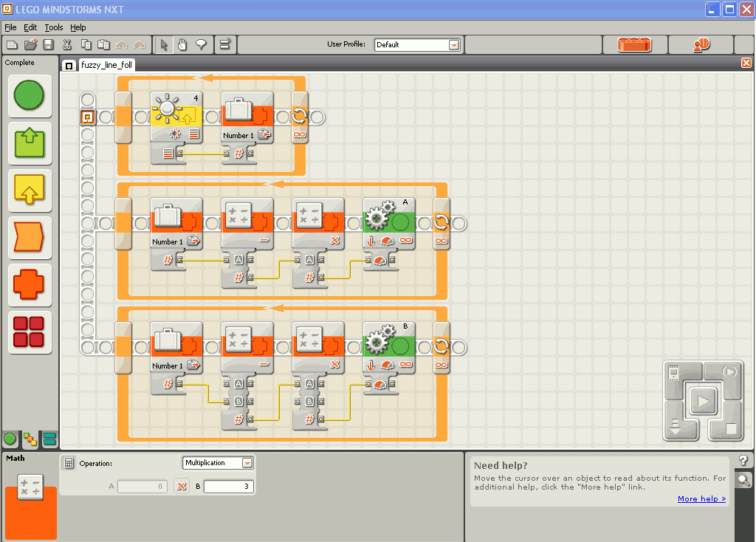Click the Math panel calculator icon
Image resolution: width=756 pixels, height=542 pixels.
(x=69, y=464)
